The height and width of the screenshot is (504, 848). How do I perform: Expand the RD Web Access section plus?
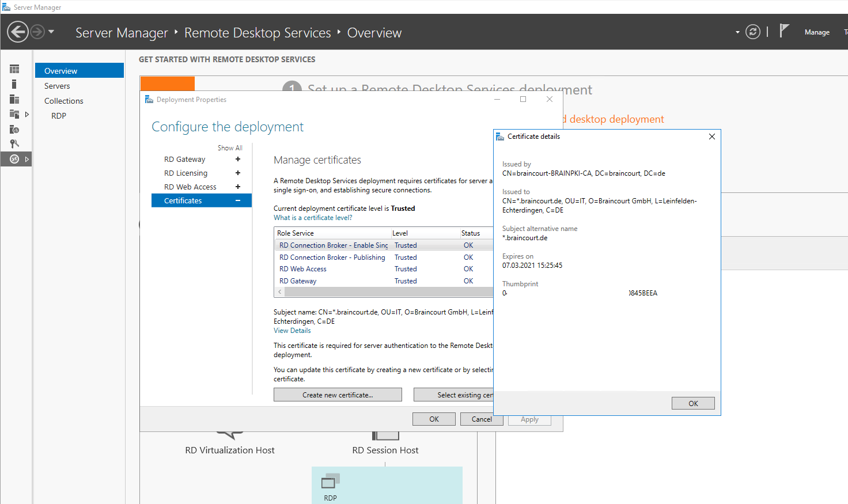[x=238, y=187]
